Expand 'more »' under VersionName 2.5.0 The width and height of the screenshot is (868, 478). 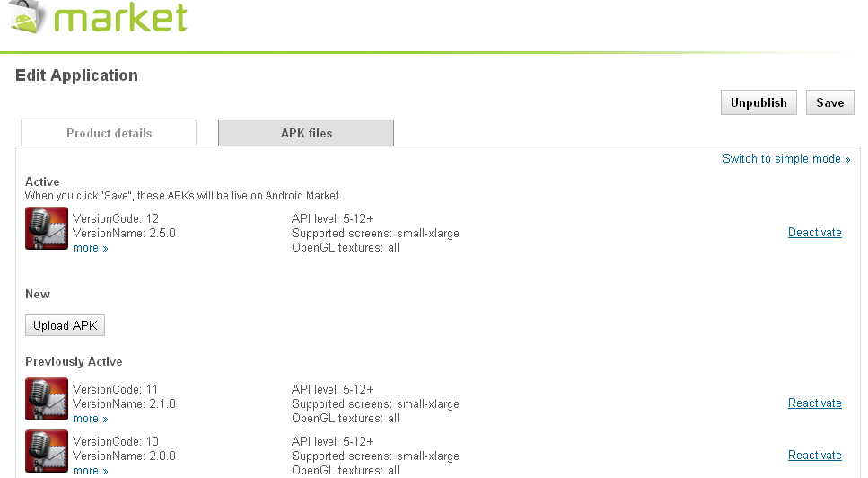pyautogui.click(x=90, y=248)
